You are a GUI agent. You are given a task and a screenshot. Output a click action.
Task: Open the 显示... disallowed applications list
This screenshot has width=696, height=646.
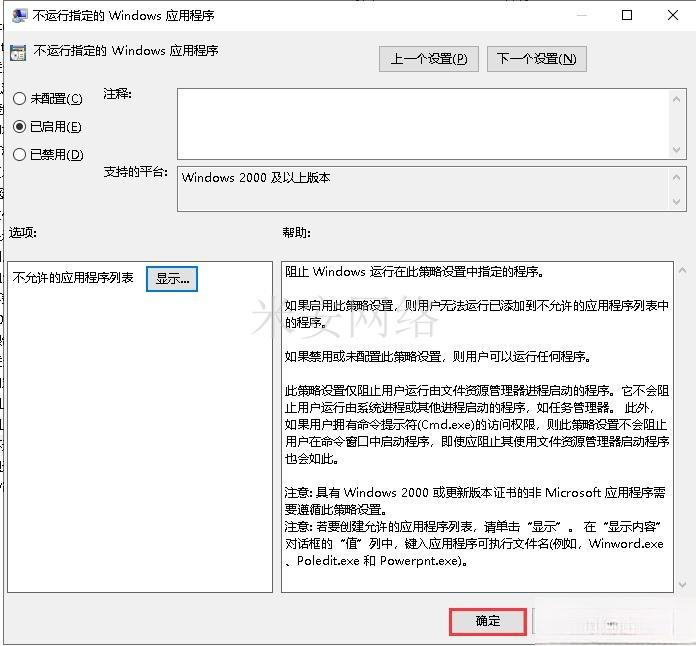[172, 278]
